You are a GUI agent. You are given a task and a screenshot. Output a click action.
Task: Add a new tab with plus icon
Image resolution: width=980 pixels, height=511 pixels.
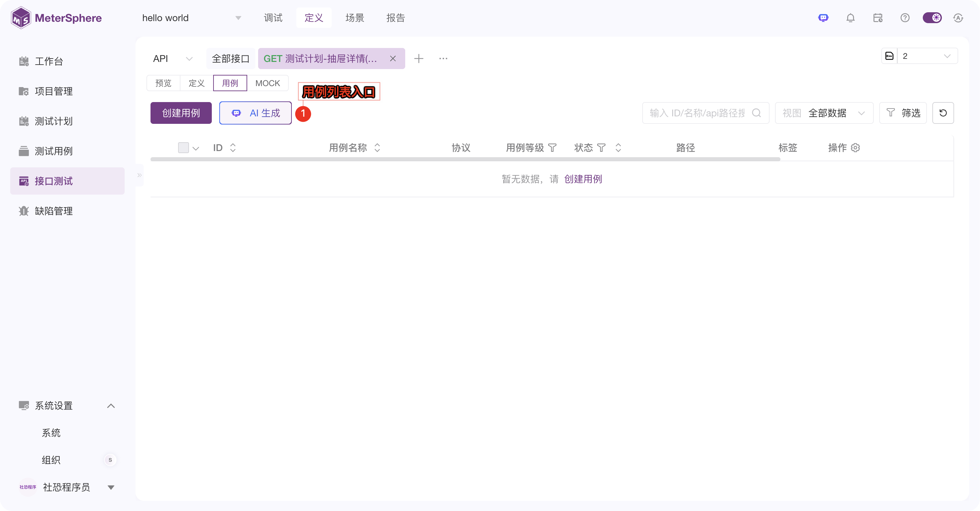tap(418, 59)
